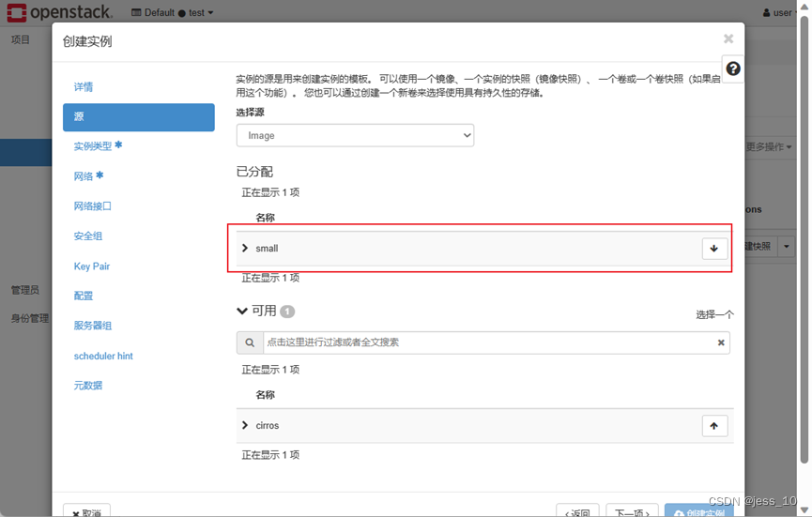Expand the small row details chevron
The image size is (812, 517).
pyautogui.click(x=245, y=248)
